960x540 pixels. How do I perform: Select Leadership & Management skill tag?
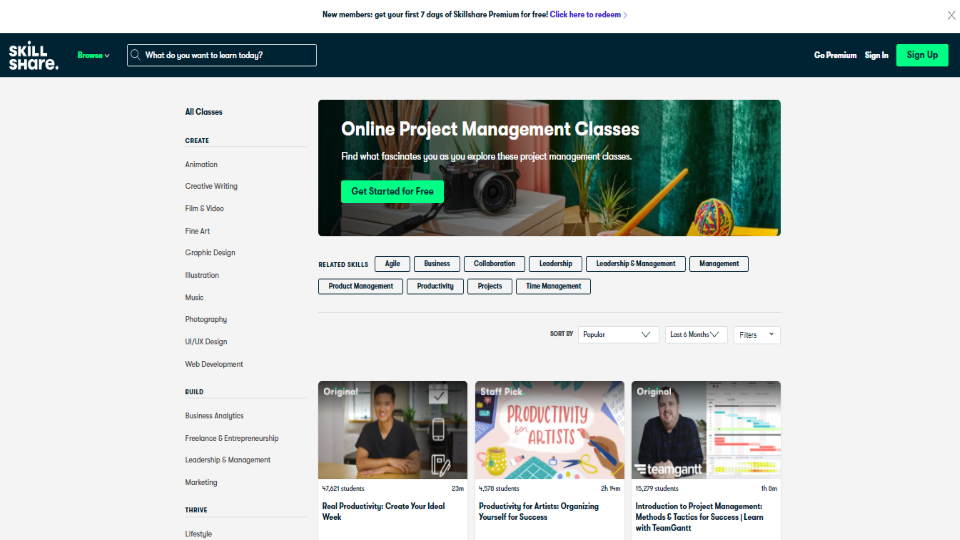click(636, 264)
